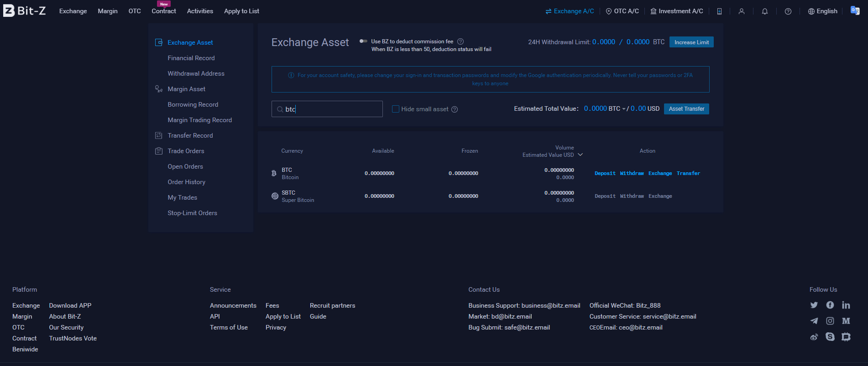Open the user account icon
Image resolution: width=868 pixels, height=366 pixels.
point(742,11)
